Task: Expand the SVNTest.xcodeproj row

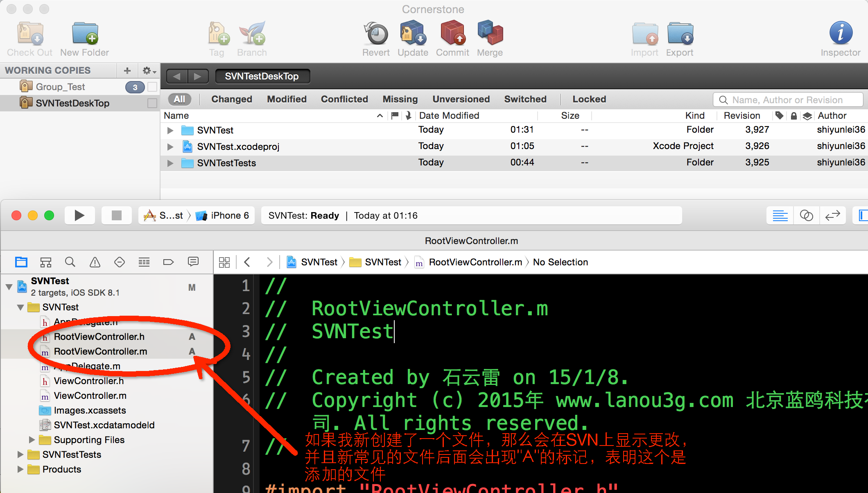Action: [170, 147]
